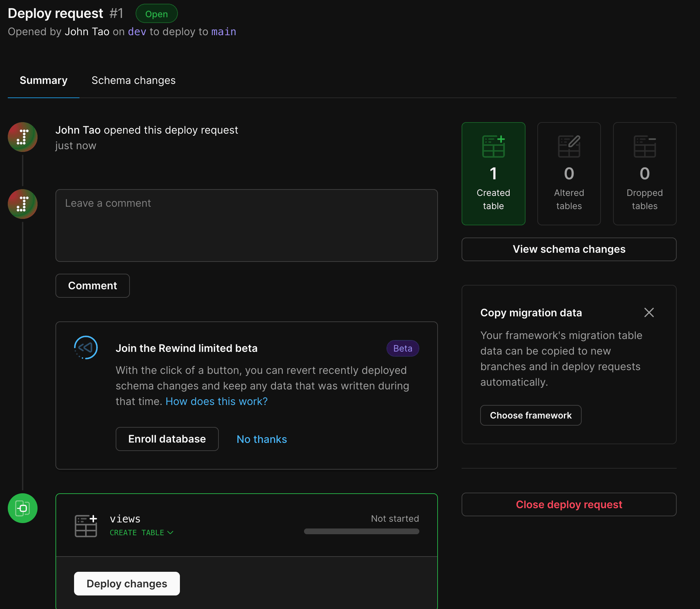
Task: Click the How does this work link
Action: (x=216, y=401)
